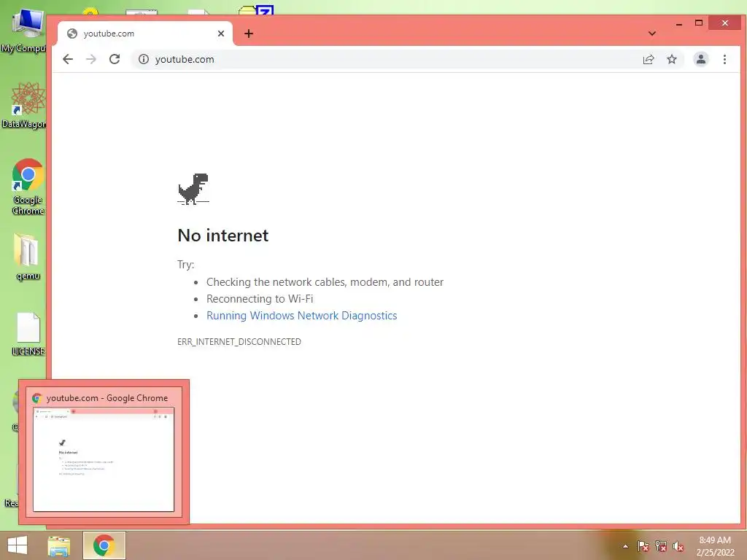The image size is (747, 560).
Task: Select the ERR_INTERNET_DISCONNECTED text
Action: point(239,341)
